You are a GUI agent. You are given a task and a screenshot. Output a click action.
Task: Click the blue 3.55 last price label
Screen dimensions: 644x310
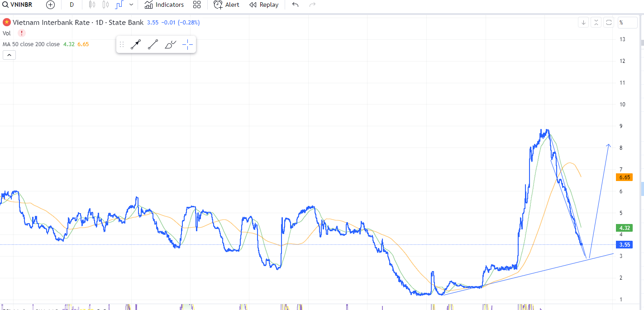point(625,245)
